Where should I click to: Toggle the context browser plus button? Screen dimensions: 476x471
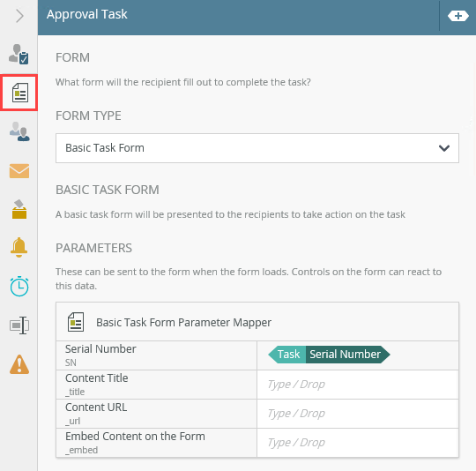point(457,16)
